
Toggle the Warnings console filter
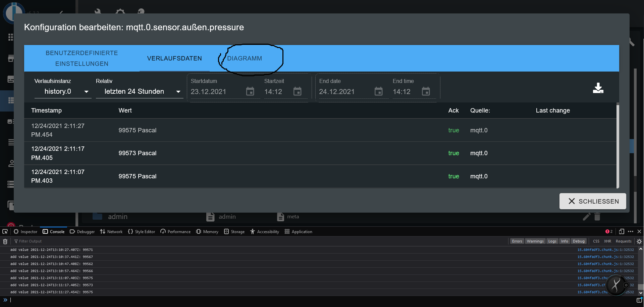[x=535, y=241]
